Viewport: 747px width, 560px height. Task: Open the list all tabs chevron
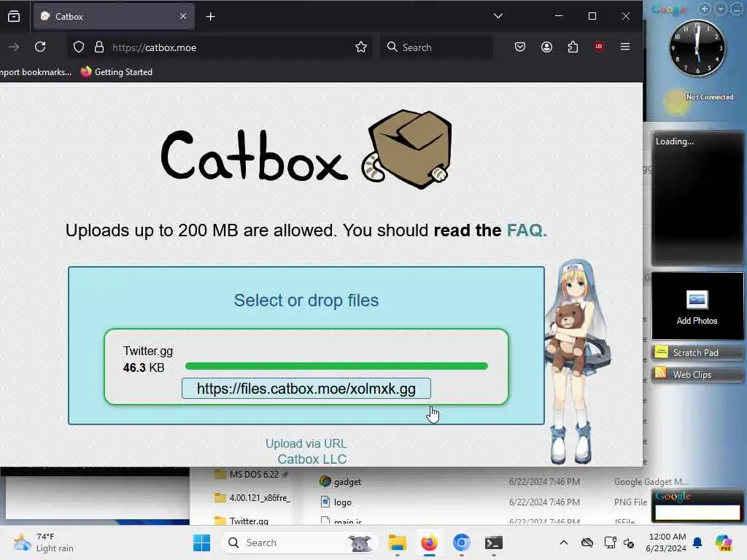pos(498,16)
